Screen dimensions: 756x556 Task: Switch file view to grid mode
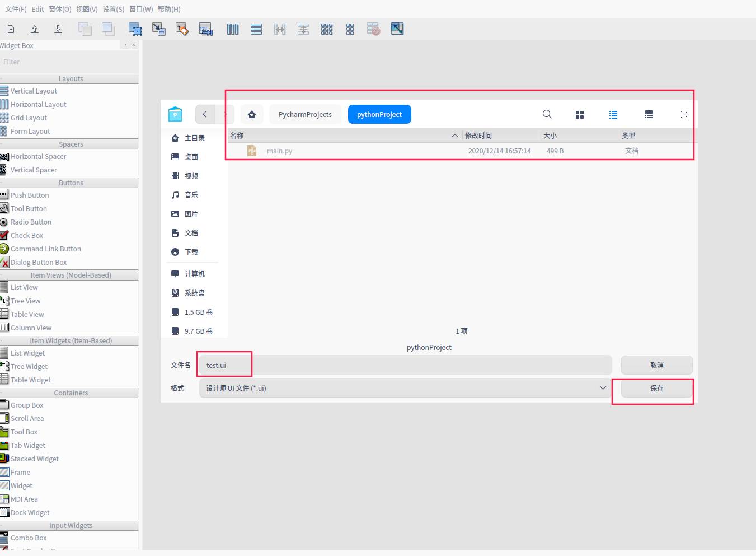[x=579, y=114]
